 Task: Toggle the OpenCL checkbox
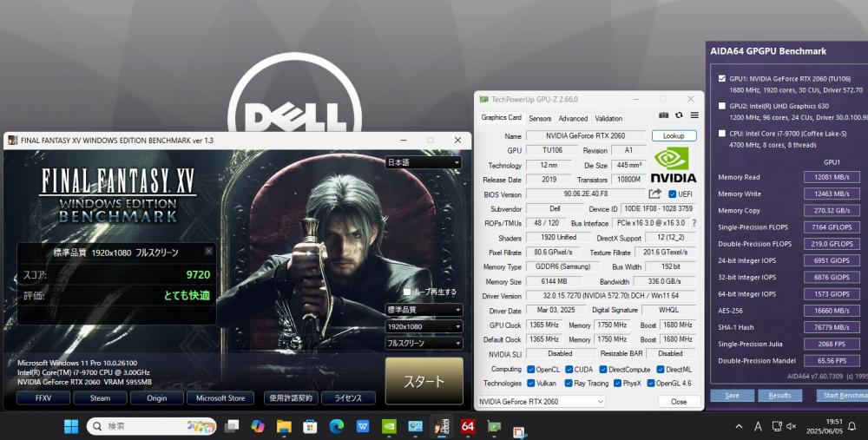[531, 369]
